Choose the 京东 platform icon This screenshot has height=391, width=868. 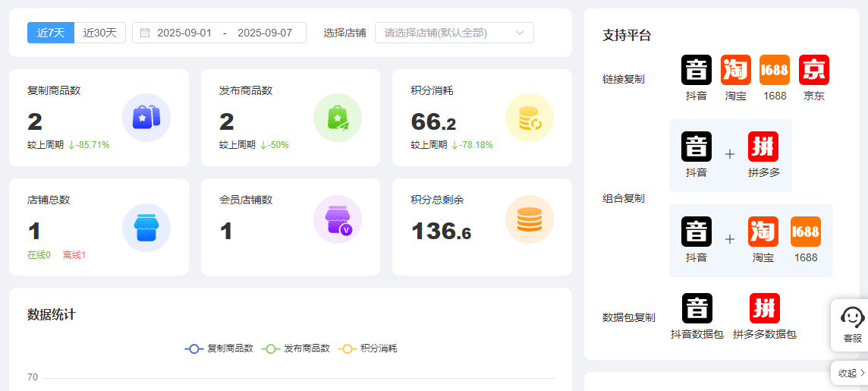[813, 70]
